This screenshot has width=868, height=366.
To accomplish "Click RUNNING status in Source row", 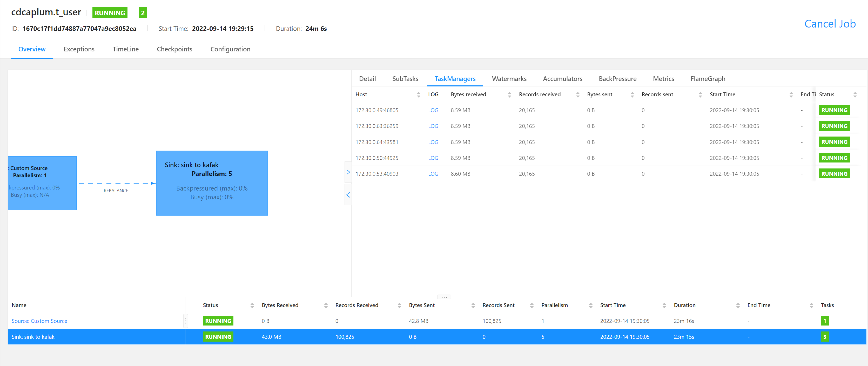I will (x=218, y=321).
